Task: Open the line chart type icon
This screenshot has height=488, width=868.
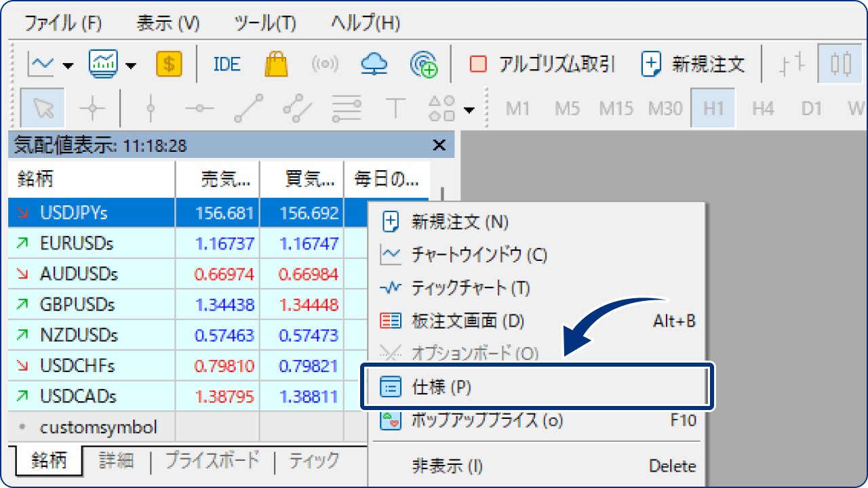Action: 41,64
